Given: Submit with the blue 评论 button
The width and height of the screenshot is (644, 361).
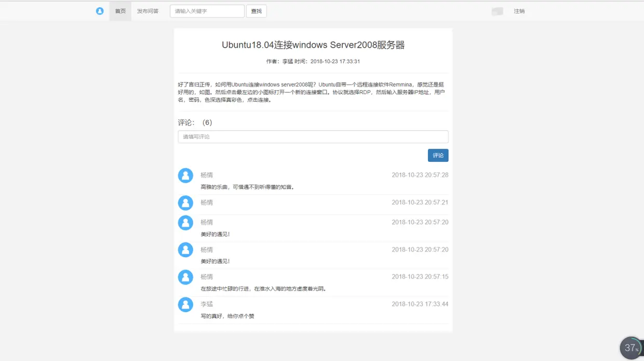Looking at the screenshot, I should point(438,155).
